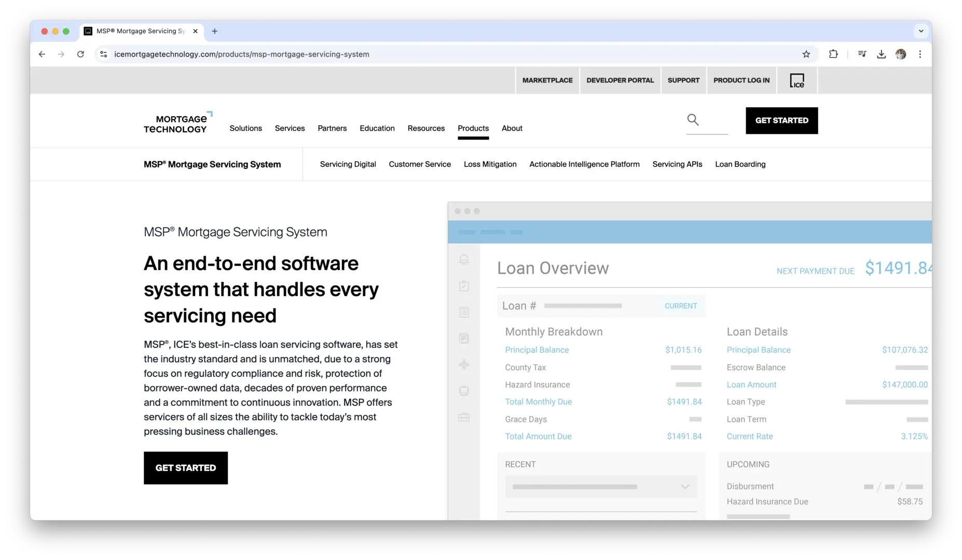Viewport: 962px width, 560px height.
Task: Click the "Hazard Insurance Due" label
Action: (767, 501)
